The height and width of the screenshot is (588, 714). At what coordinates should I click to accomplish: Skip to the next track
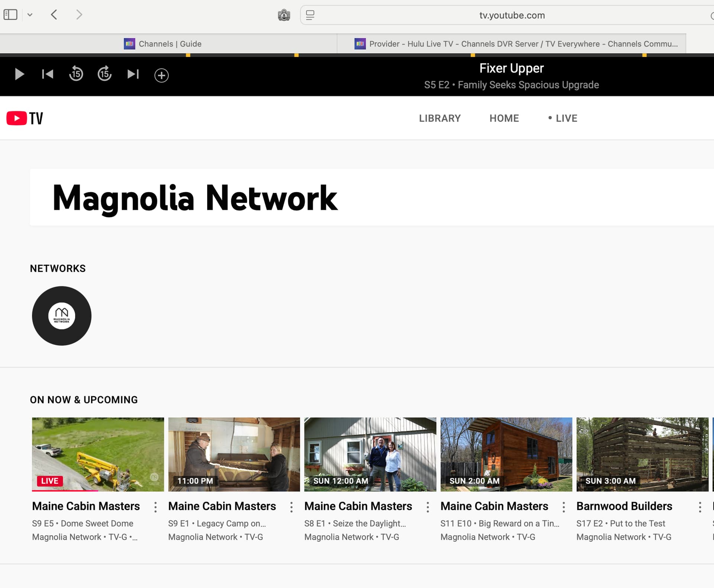(x=133, y=74)
